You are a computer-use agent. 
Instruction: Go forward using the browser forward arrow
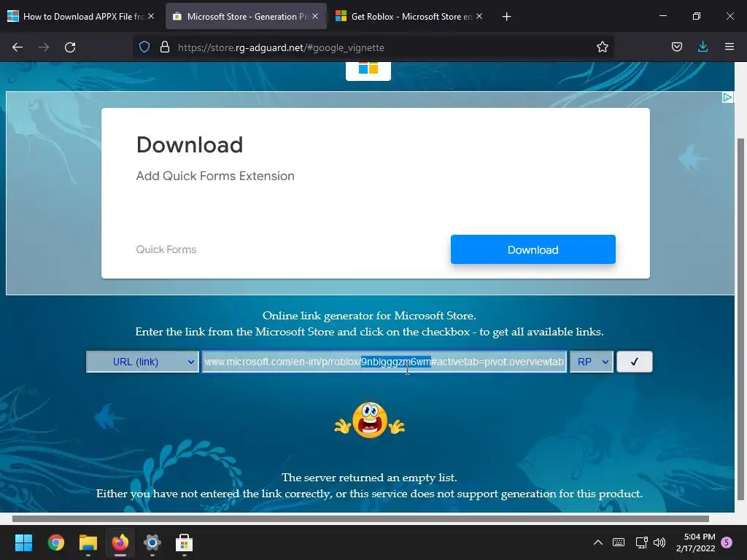44,47
